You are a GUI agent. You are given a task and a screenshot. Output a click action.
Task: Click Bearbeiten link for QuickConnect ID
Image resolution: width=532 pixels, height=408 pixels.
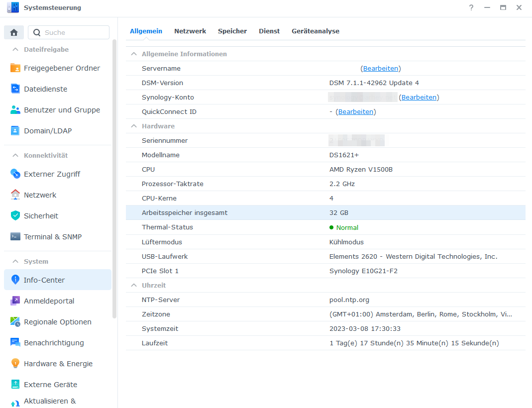click(x=355, y=112)
